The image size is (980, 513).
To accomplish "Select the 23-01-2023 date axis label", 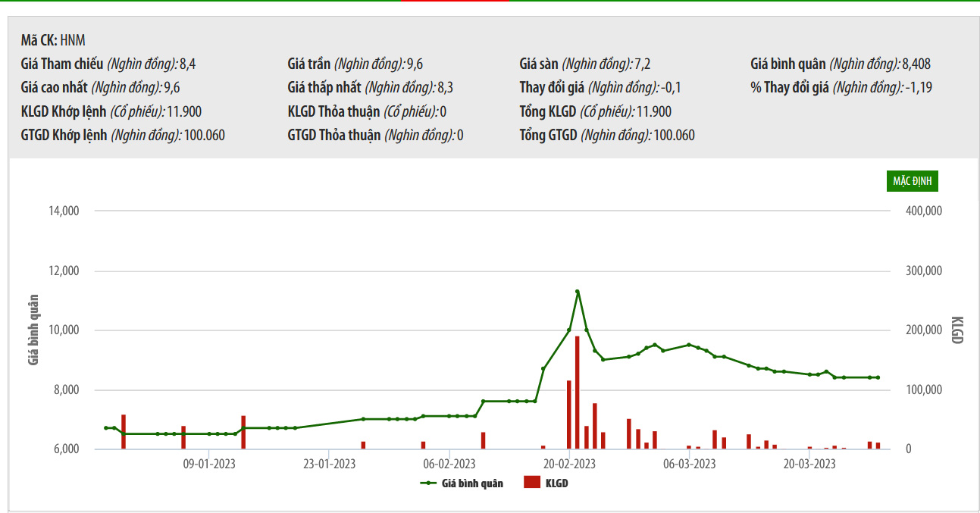I will coord(330,464).
